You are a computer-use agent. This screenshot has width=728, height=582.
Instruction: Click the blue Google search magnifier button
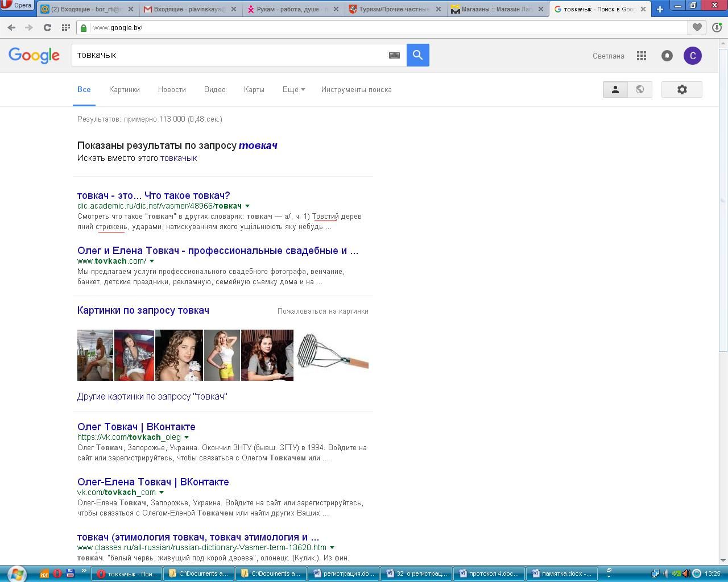(417, 55)
